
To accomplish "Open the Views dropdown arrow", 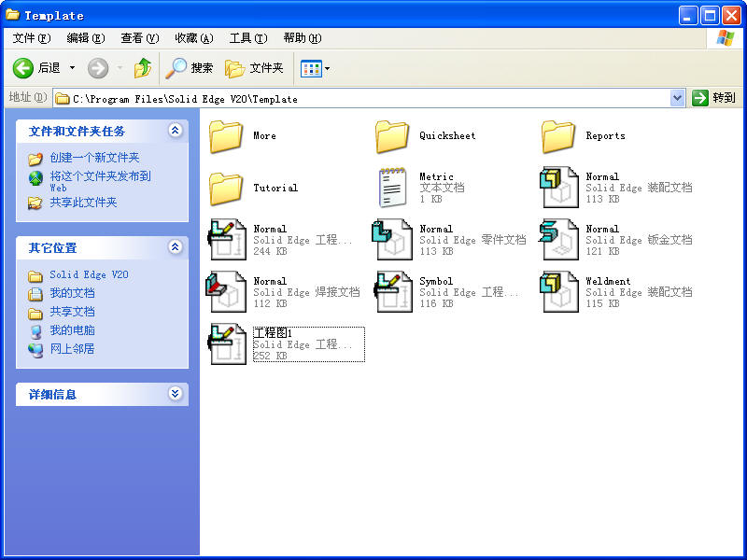I will click(328, 68).
